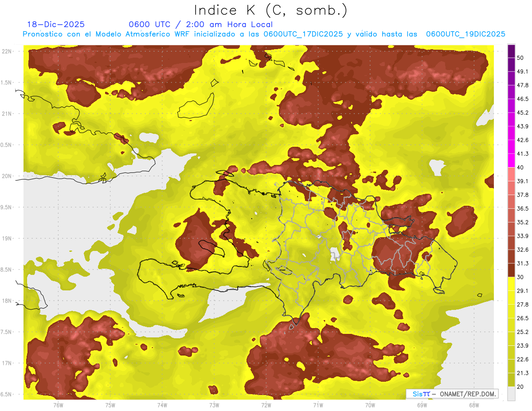Click the colorbar label '47.8'
The image size is (532, 411).
[522, 85]
